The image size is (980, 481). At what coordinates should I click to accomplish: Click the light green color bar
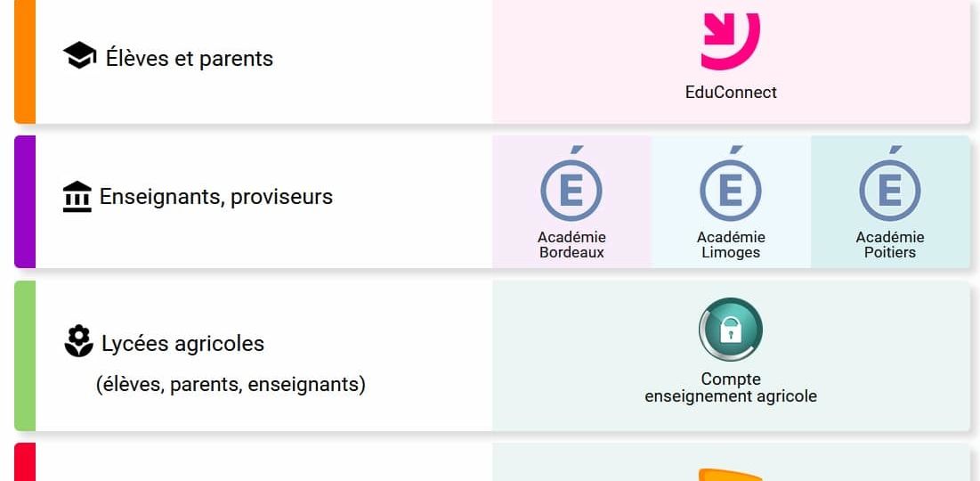tap(25, 355)
